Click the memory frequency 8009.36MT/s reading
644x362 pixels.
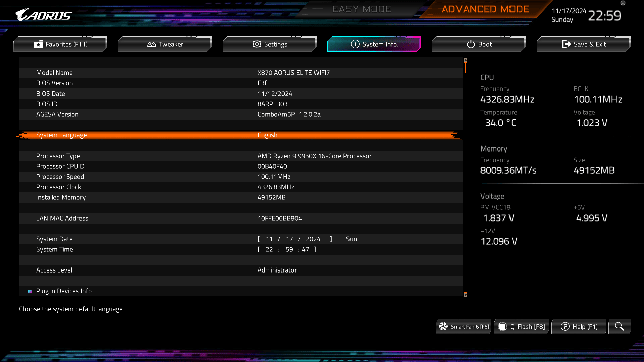coord(508,170)
